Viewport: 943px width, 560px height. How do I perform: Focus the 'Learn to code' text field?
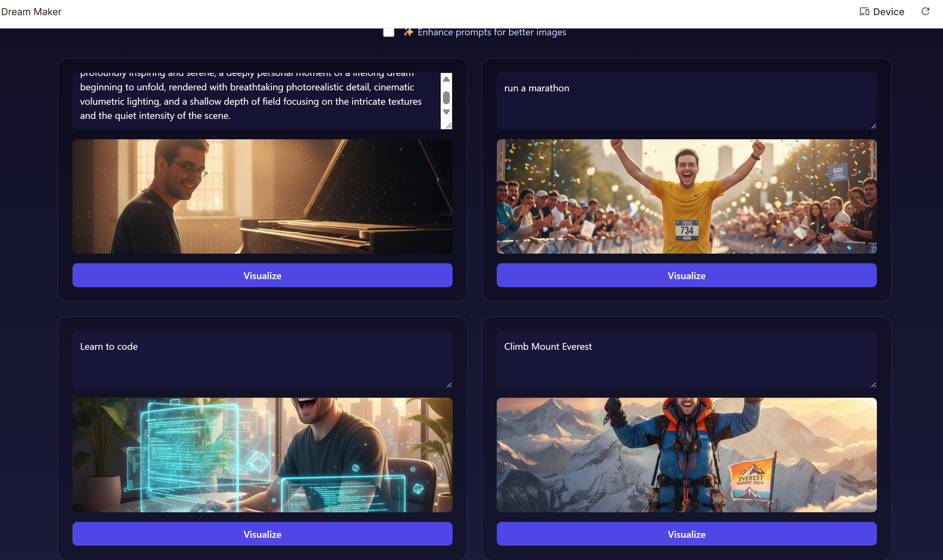[x=262, y=359]
